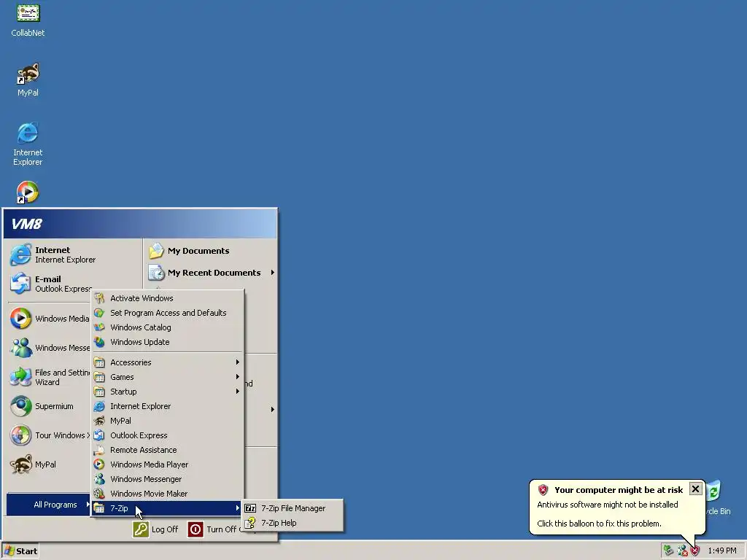
Task: Close the security warning balloon
Action: 695,489
